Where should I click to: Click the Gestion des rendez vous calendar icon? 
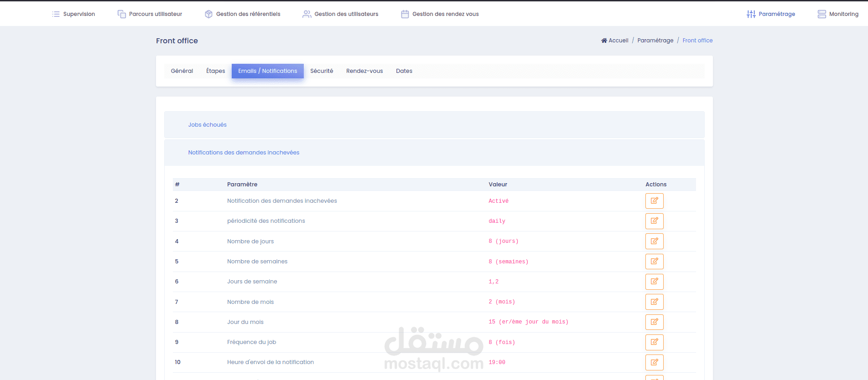405,14
